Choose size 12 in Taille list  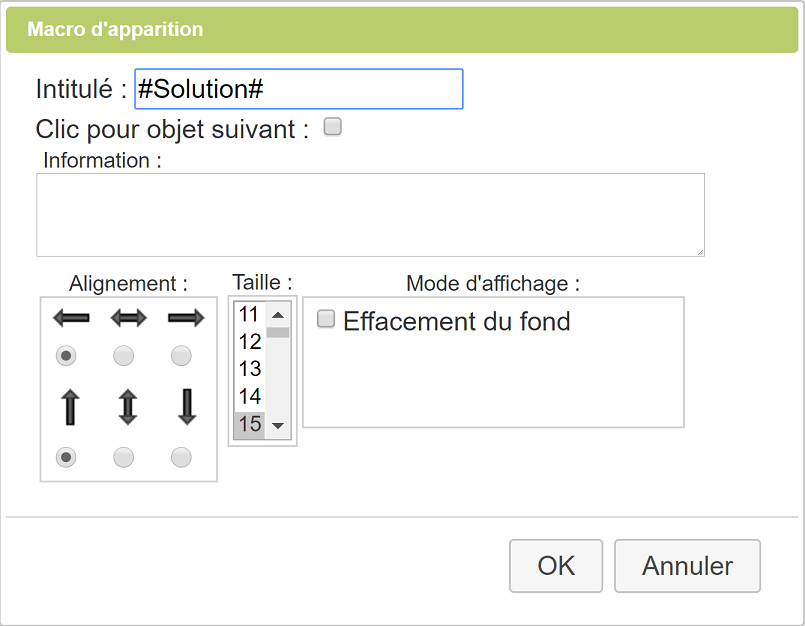coord(250,342)
